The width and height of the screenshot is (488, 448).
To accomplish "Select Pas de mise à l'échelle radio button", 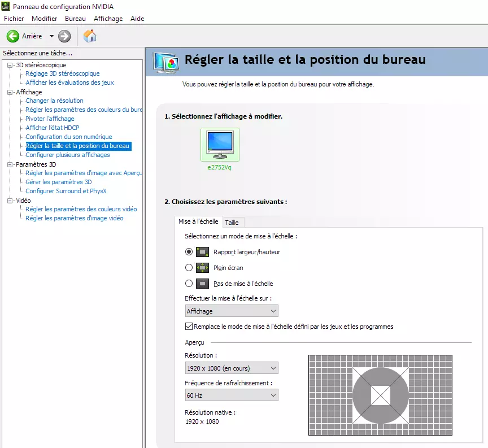I will point(189,283).
